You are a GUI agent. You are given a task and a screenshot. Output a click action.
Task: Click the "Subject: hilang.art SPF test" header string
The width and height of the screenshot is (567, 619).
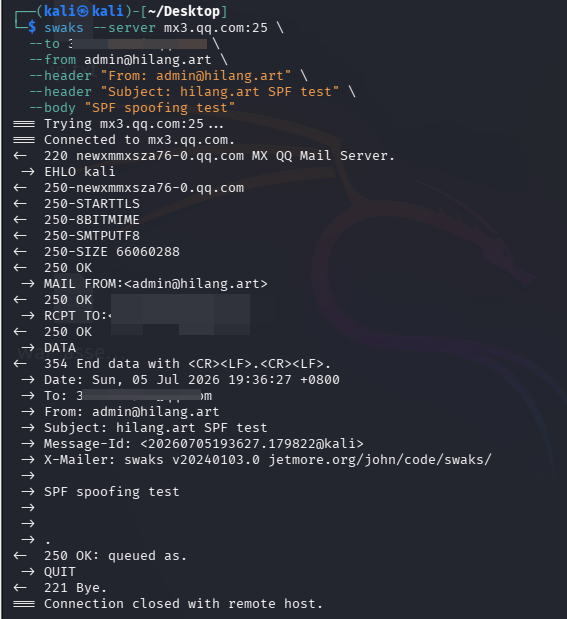[x=220, y=92]
